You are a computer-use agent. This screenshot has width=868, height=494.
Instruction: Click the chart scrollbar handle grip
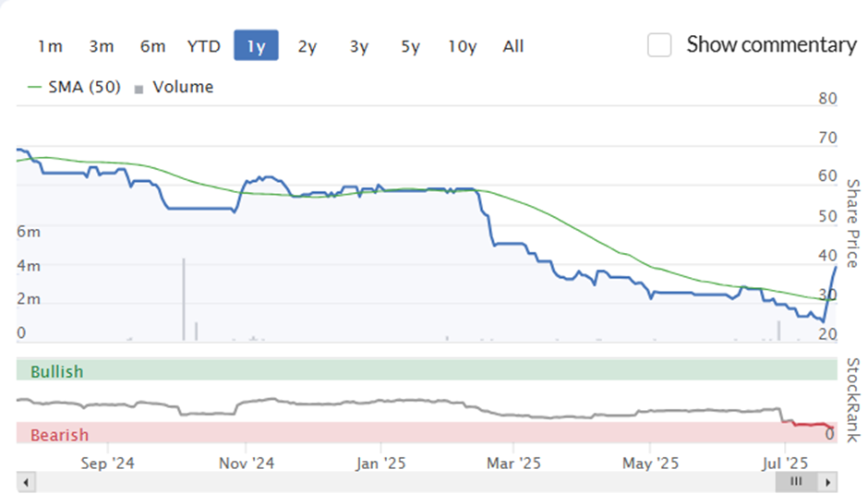point(796,481)
